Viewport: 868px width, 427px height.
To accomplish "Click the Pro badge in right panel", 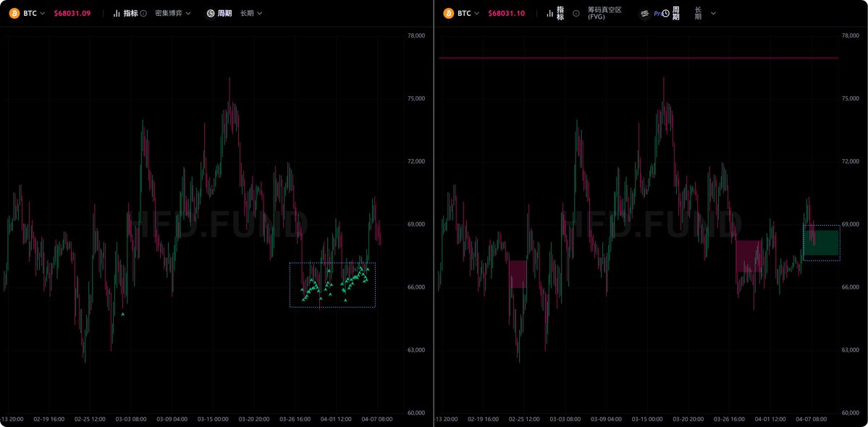I will click(x=657, y=13).
